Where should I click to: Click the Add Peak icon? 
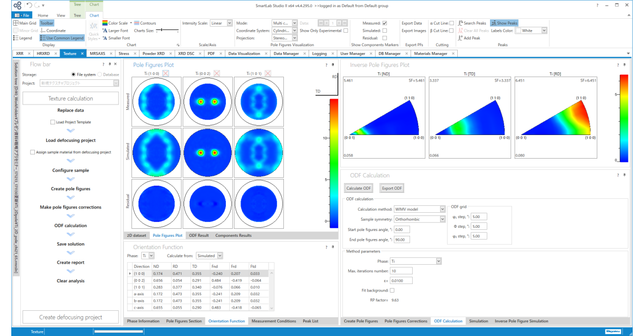click(x=460, y=38)
